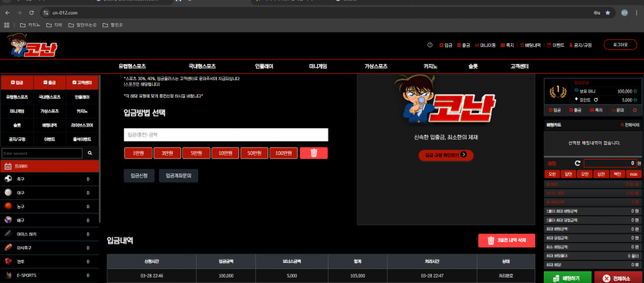Select the soccer ball sport row
The height and width of the screenshot is (283, 644).
(x=49, y=179)
